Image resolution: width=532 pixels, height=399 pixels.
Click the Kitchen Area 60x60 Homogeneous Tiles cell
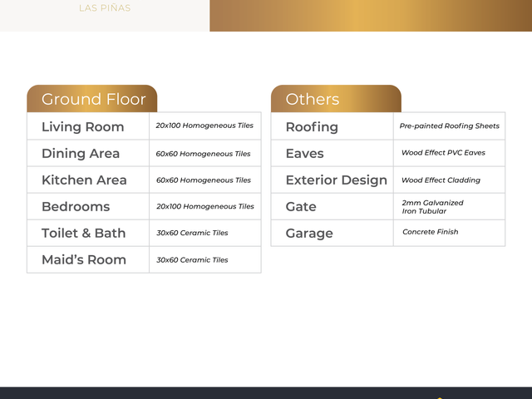point(204,180)
